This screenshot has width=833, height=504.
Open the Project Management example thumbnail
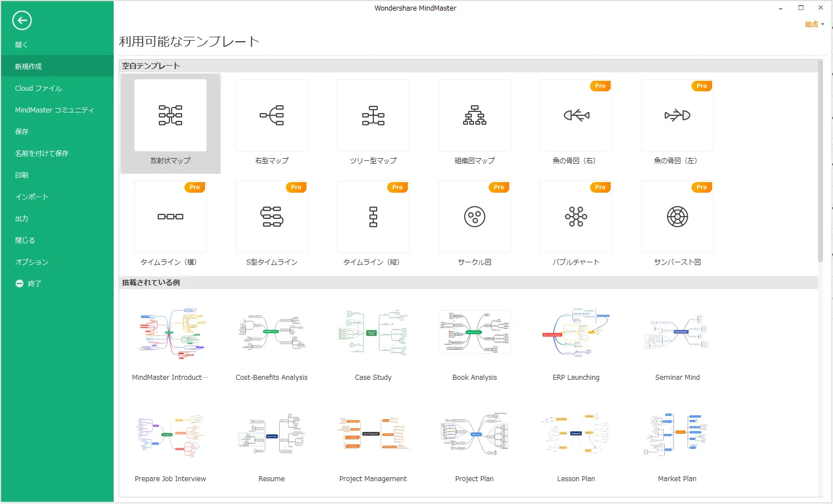point(373,434)
